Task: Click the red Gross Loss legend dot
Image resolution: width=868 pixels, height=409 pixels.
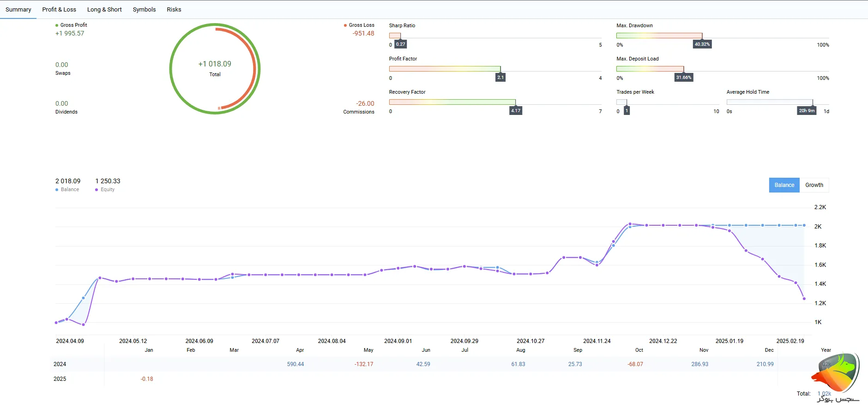Action: 345,25
